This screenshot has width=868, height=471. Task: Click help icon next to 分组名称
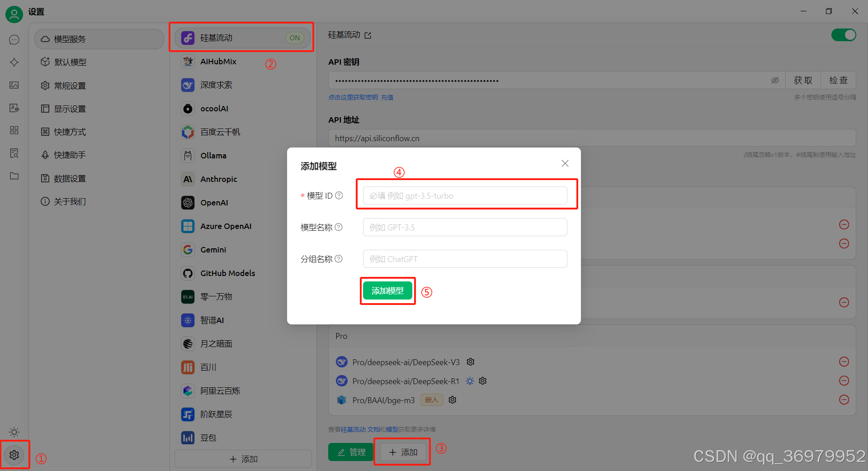tap(339, 259)
